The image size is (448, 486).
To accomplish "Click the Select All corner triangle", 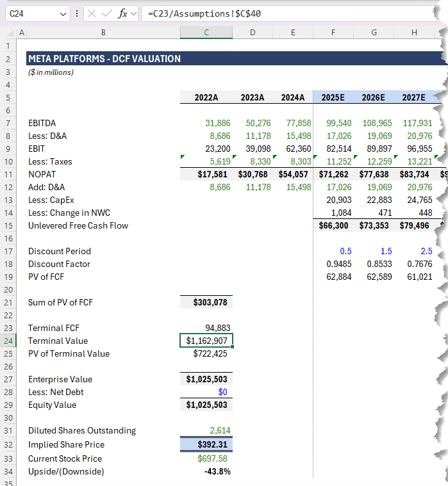I will click(x=10, y=33).
